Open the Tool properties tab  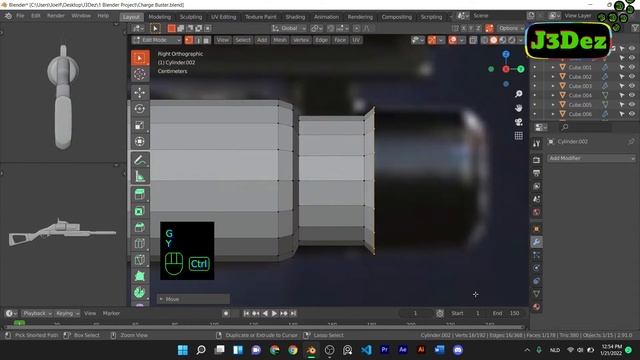[x=536, y=143]
